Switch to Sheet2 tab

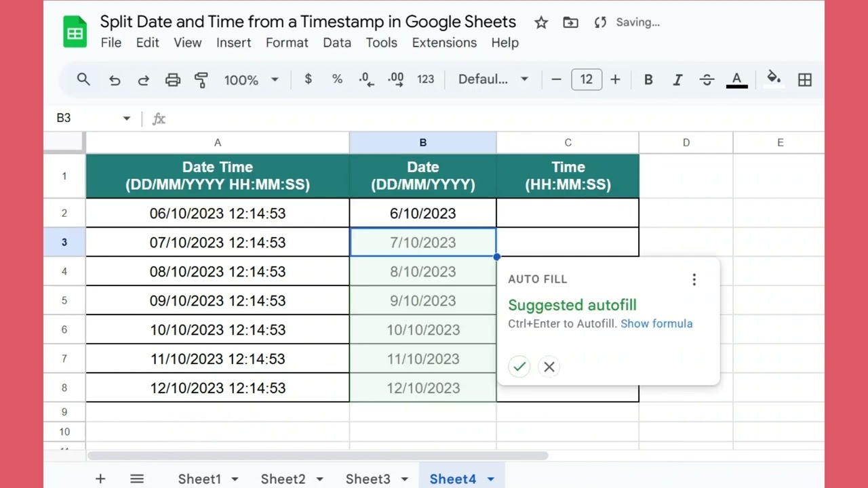283,479
